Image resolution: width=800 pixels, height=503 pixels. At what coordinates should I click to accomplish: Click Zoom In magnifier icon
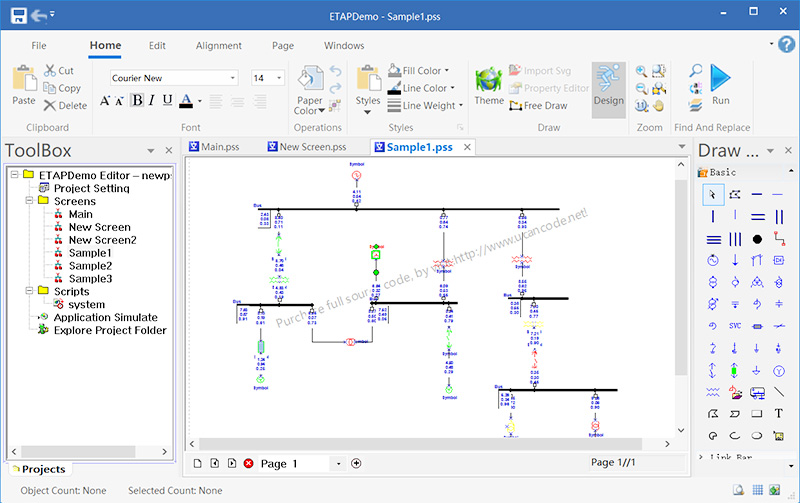coord(641,71)
